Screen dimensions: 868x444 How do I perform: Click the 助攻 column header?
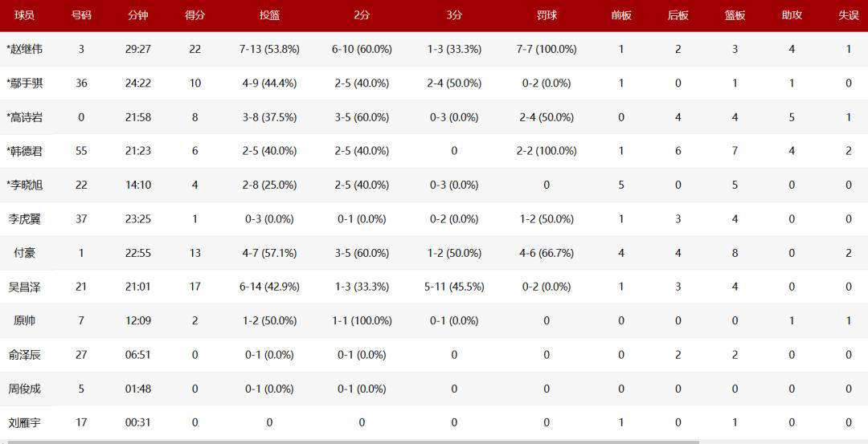click(x=792, y=15)
